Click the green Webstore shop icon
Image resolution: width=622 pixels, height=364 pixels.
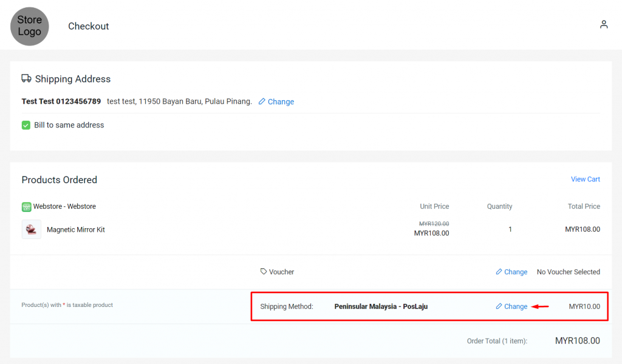(26, 206)
